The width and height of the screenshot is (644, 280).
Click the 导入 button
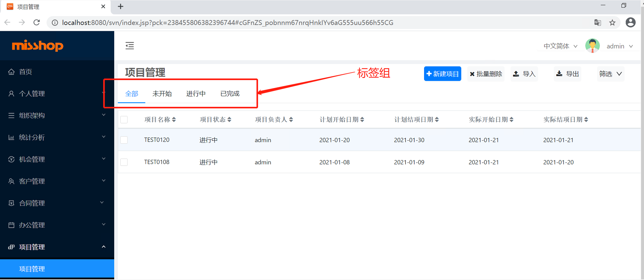(x=524, y=74)
